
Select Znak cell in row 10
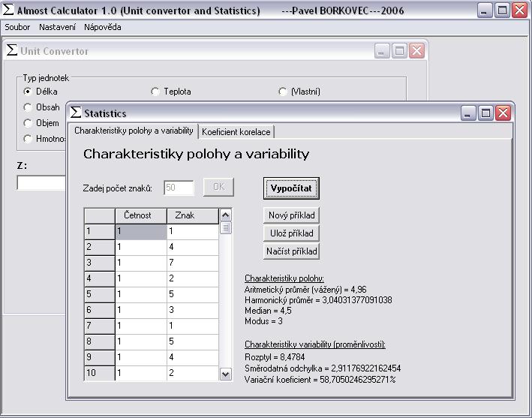(193, 373)
